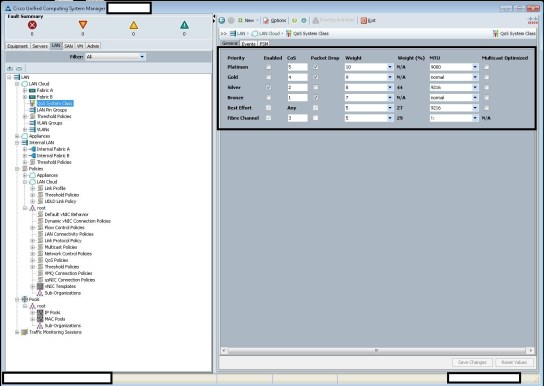The width and height of the screenshot is (544, 386).
Task: Click the yellow help icon in toolbar
Action: (x=295, y=20)
